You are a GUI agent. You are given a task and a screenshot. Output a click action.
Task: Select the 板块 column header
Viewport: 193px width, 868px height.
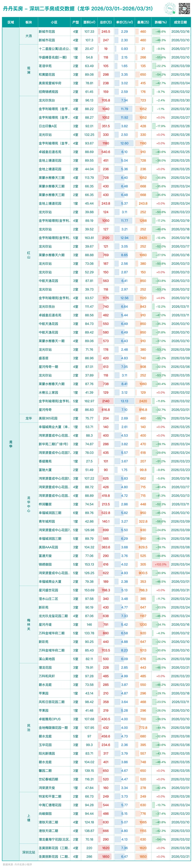pyautogui.click(x=29, y=22)
